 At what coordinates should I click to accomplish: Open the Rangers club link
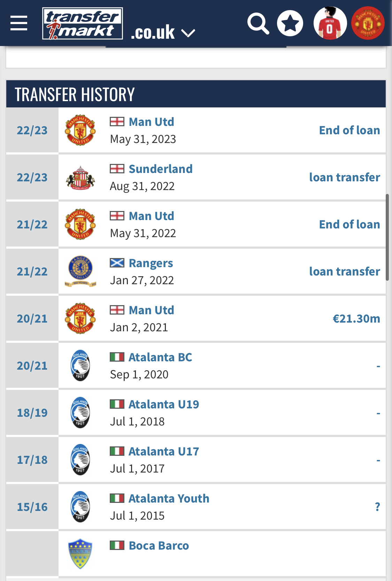click(151, 263)
